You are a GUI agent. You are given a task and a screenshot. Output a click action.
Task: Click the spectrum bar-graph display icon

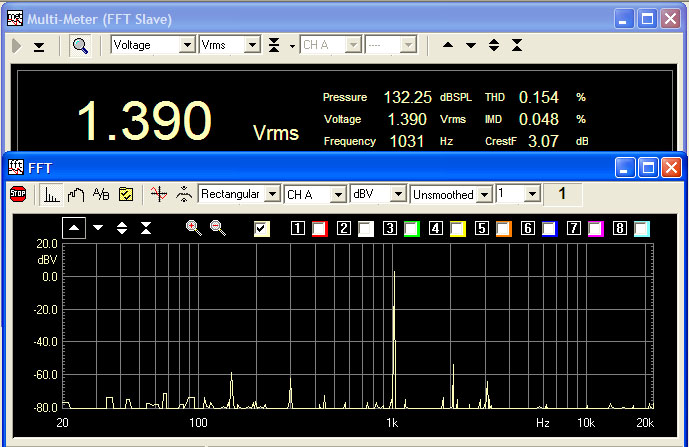(50, 194)
